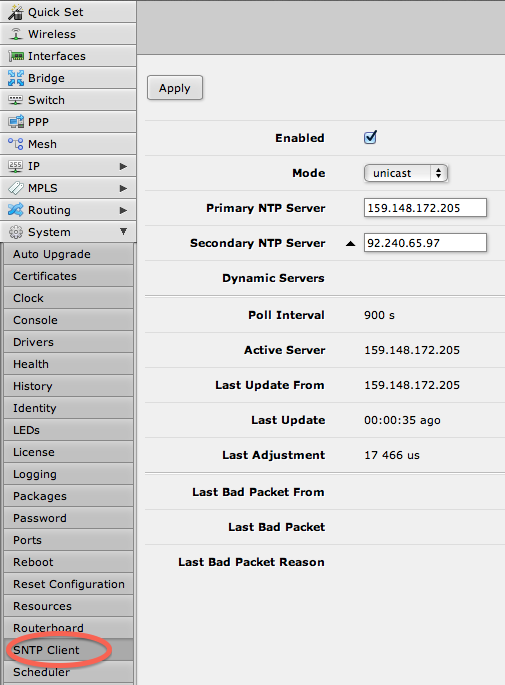Open the Scheduler item
Screen dimensions: 505x685
coord(68,672)
